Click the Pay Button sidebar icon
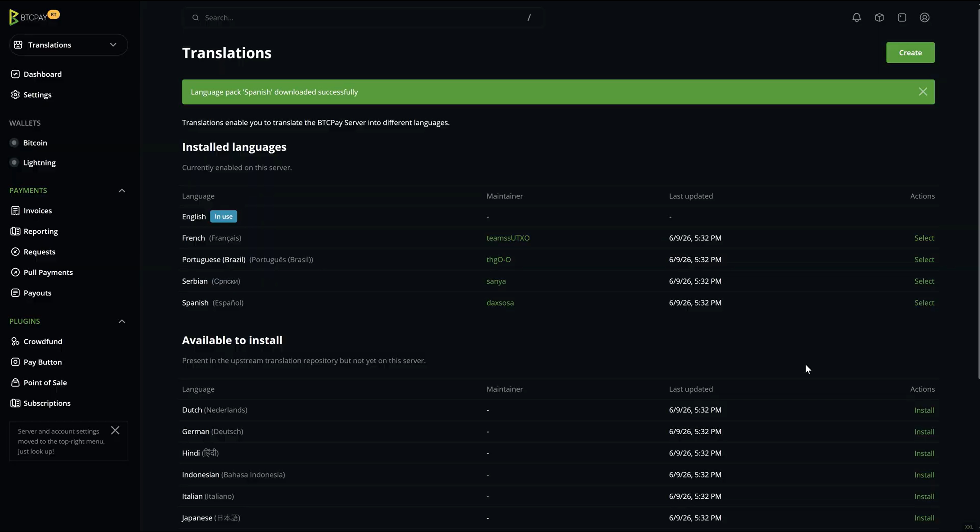 15,362
